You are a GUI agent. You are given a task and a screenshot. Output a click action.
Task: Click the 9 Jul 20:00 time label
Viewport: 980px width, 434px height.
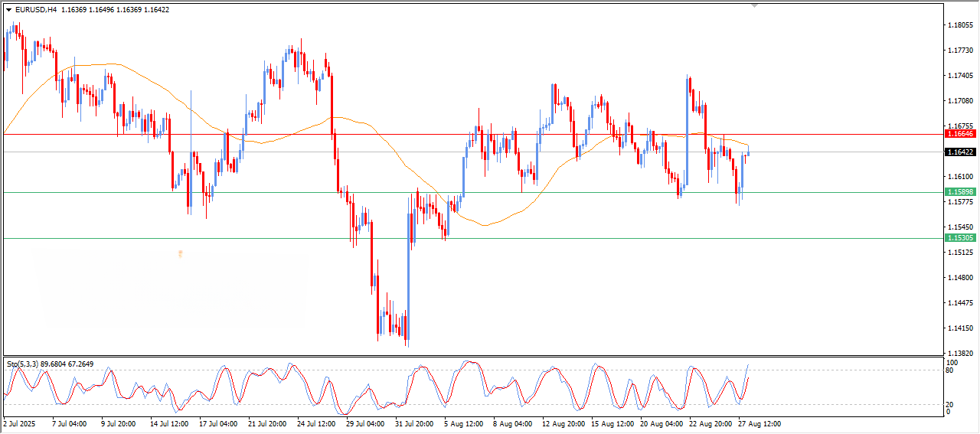coord(118,423)
